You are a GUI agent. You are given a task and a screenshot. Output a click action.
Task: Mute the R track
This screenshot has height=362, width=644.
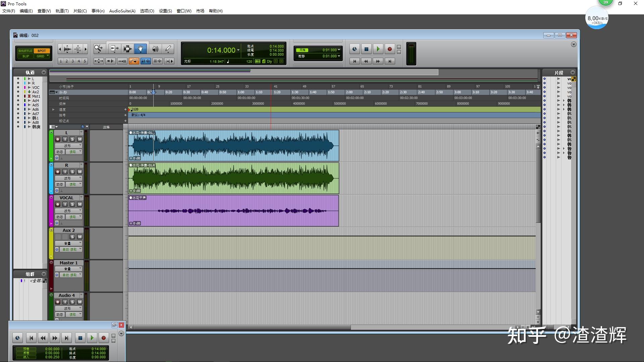(80, 172)
